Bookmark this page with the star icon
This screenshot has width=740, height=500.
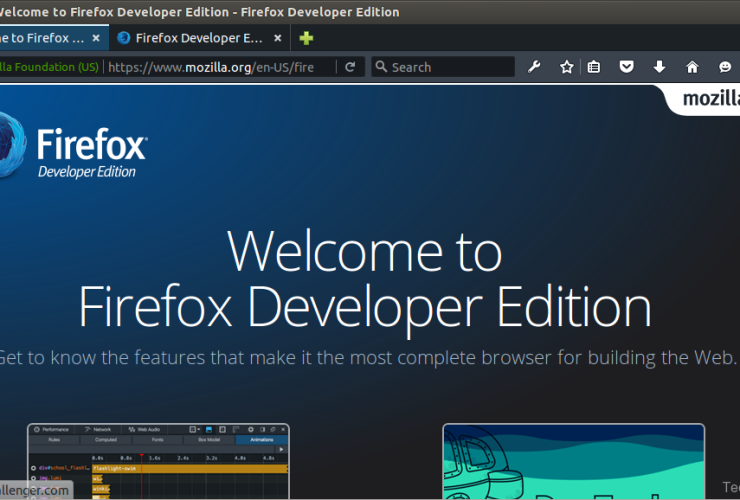point(567,67)
